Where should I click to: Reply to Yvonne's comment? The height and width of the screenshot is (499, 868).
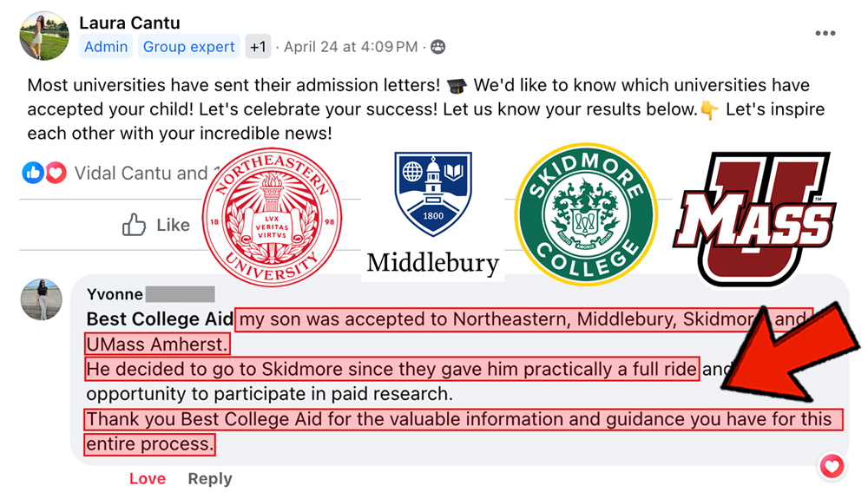[x=210, y=478]
